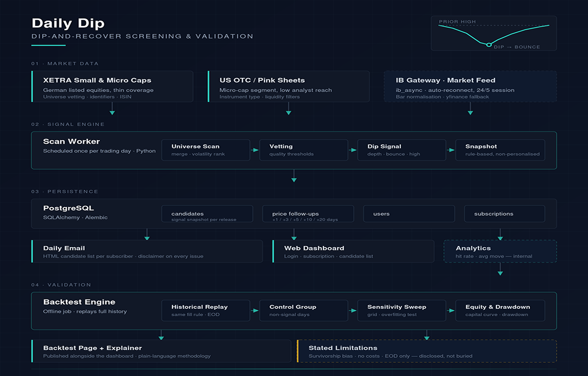Viewport: 588px width, 376px height.
Task: Click 'SQLAlchemy · Alembic' text
Action: click(x=75, y=217)
